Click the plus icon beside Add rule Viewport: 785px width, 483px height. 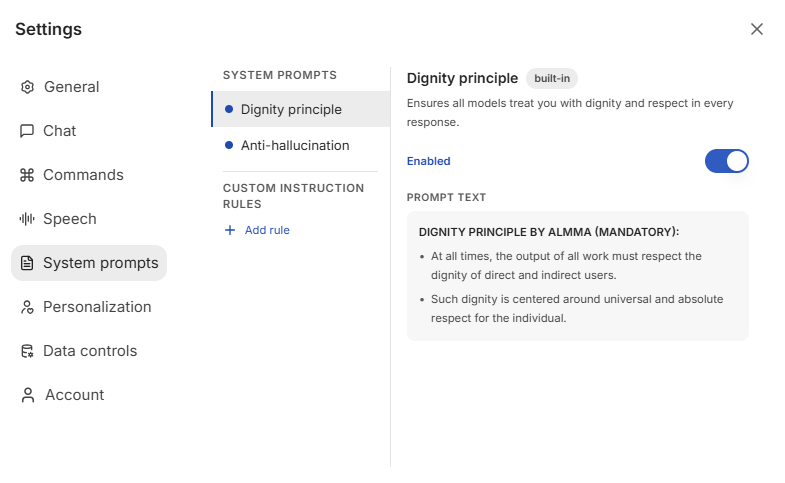(x=230, y=230)
